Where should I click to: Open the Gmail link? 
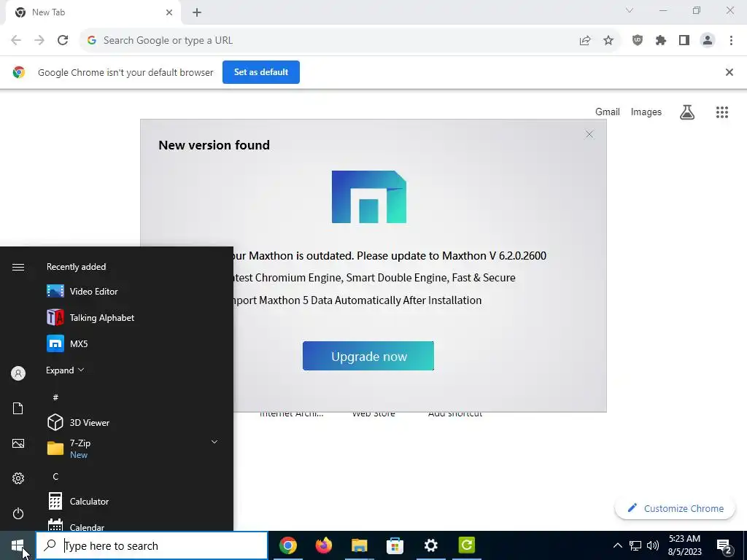click(608, 112)
